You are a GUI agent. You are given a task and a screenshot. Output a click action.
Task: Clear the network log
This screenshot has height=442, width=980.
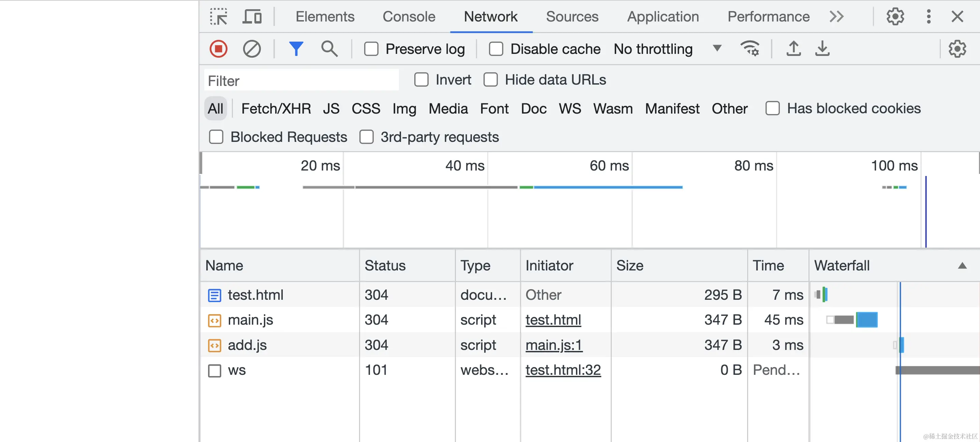coord(252,49)
